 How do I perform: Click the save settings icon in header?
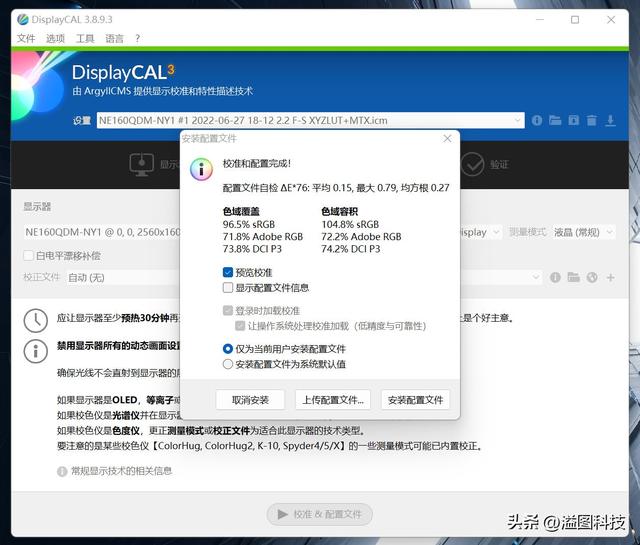coord(573,120)
